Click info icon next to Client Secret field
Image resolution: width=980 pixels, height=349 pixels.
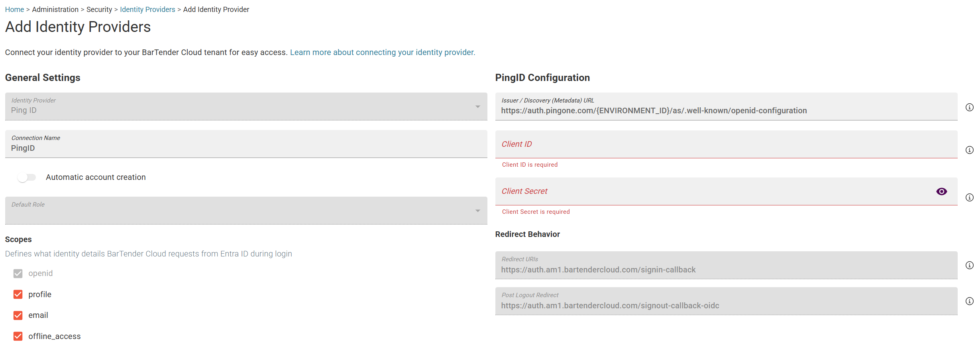tap(969, 197)
